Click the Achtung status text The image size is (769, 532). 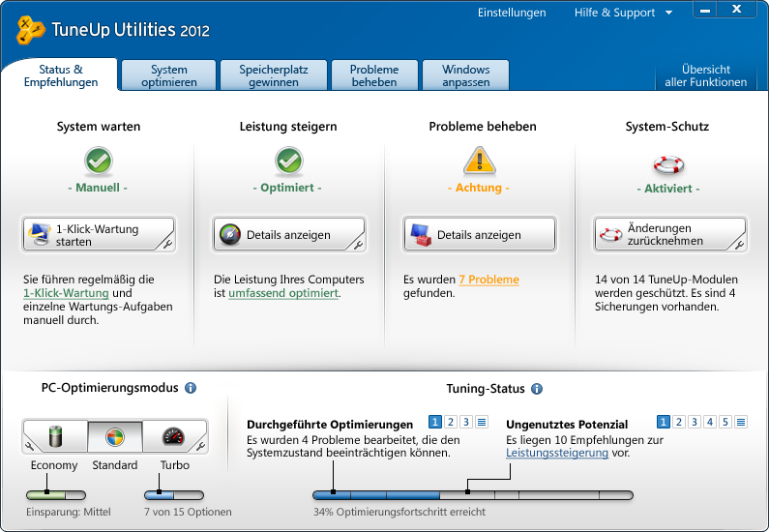[x=479, y=188]
